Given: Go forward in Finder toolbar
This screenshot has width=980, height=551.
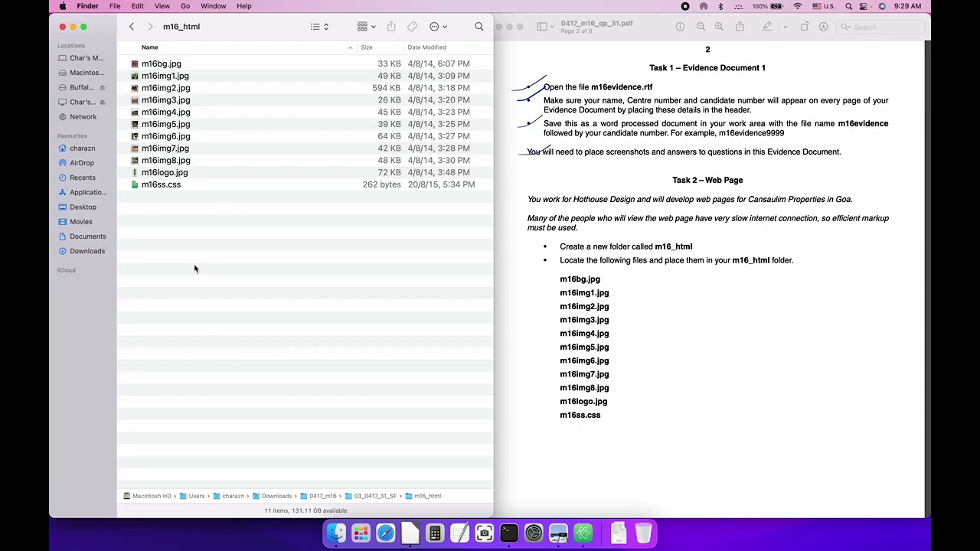Looking at the screenshot, I should (150, 27).
